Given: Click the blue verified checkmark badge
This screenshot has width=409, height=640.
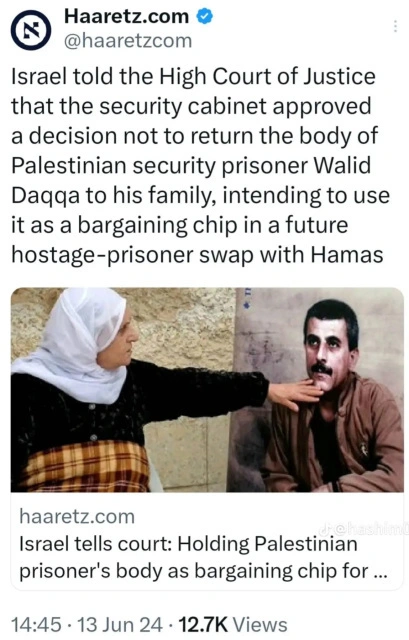Looking at the screenshot, I should coord(204,16).
